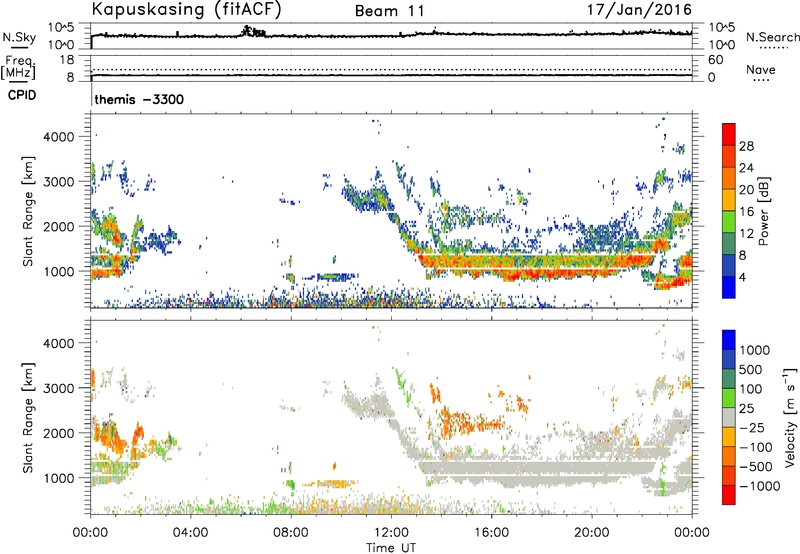Click the '10^5' tick beside N.Sky
800x554 pixels.
(61, 28)
